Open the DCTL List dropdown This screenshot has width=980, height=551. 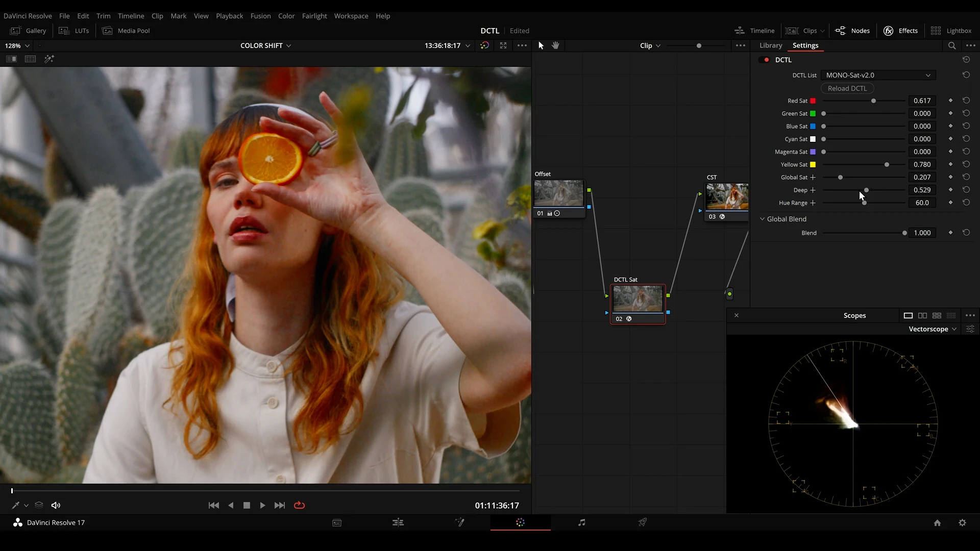878,75
